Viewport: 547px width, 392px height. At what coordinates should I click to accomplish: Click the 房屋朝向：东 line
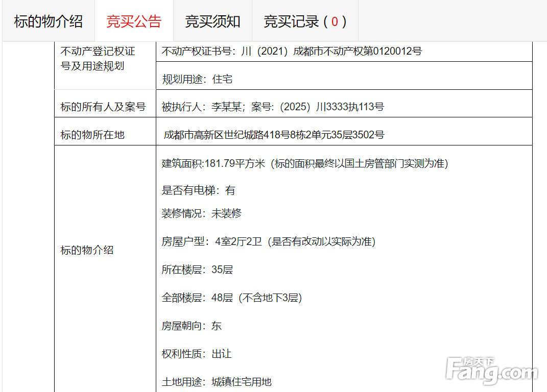click(x=192, y=326)
